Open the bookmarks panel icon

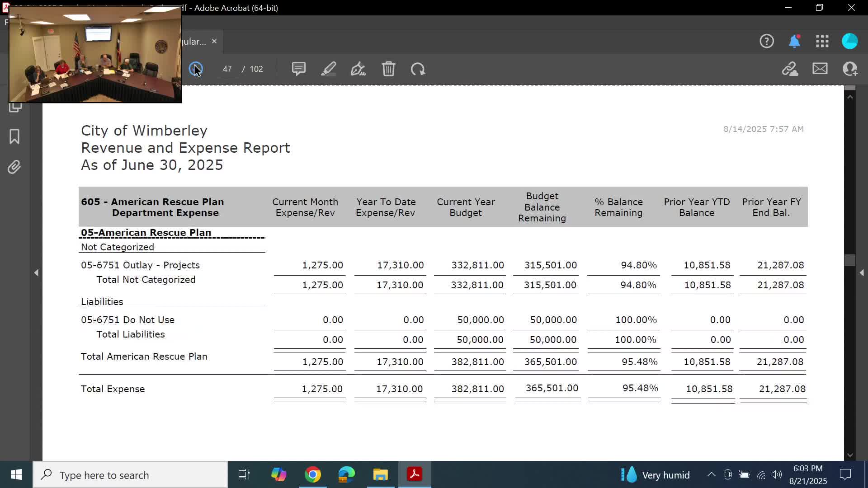[14, 136]
